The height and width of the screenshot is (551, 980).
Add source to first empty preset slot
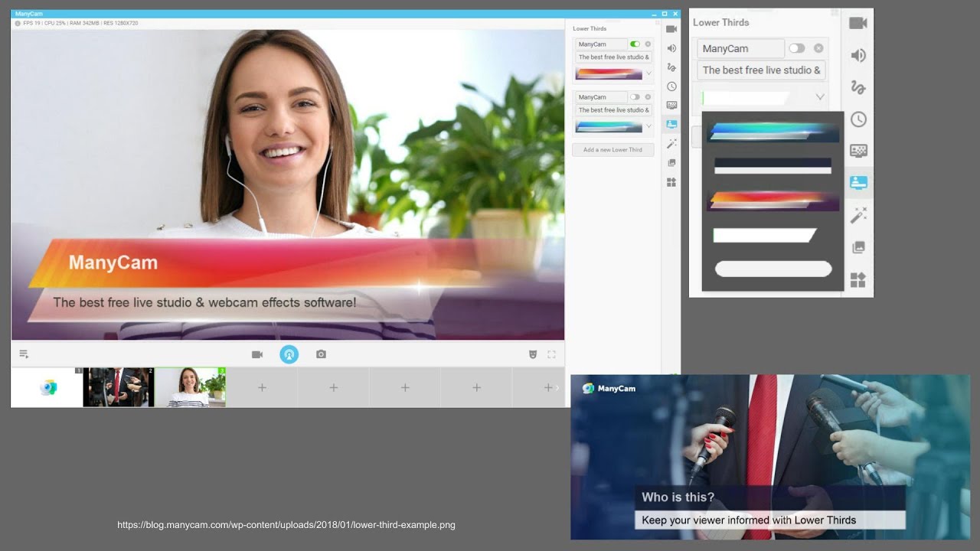tap(262, 388)
